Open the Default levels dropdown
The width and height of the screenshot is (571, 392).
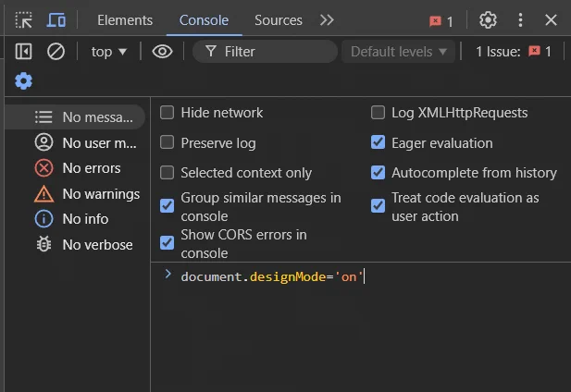(398, 52)
